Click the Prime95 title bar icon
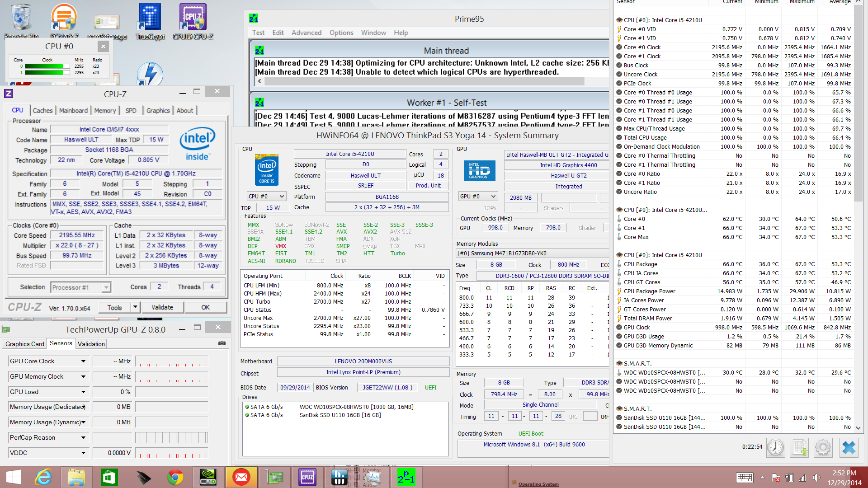This screenshot has width=868, height=488. (x=254, y=19)
